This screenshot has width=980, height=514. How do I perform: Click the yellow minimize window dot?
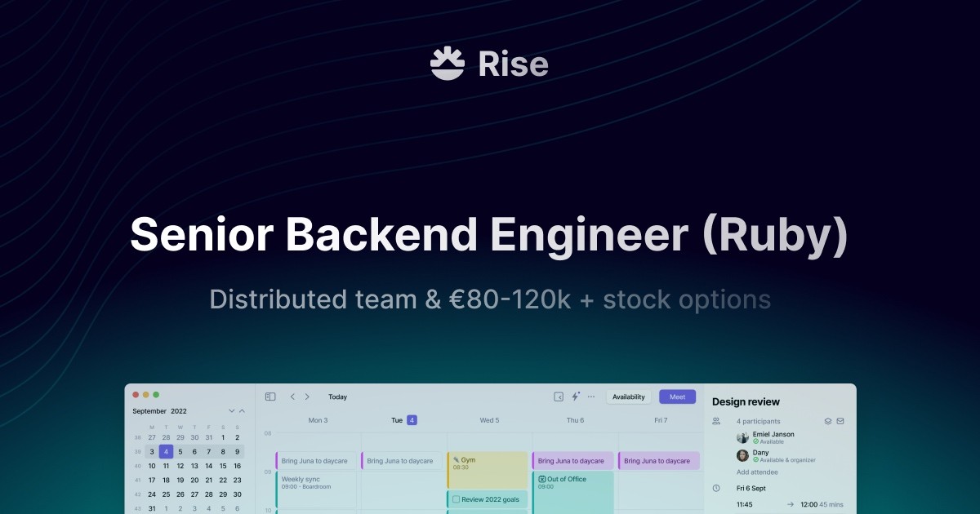(145, 395)
